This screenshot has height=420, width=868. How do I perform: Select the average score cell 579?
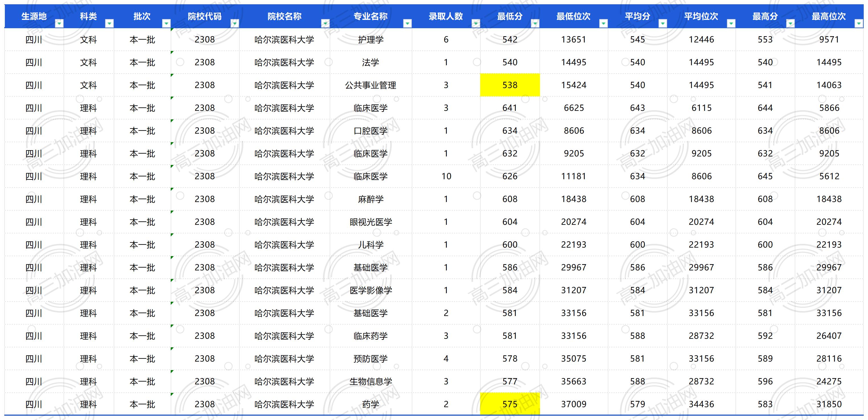click(637, 404)
